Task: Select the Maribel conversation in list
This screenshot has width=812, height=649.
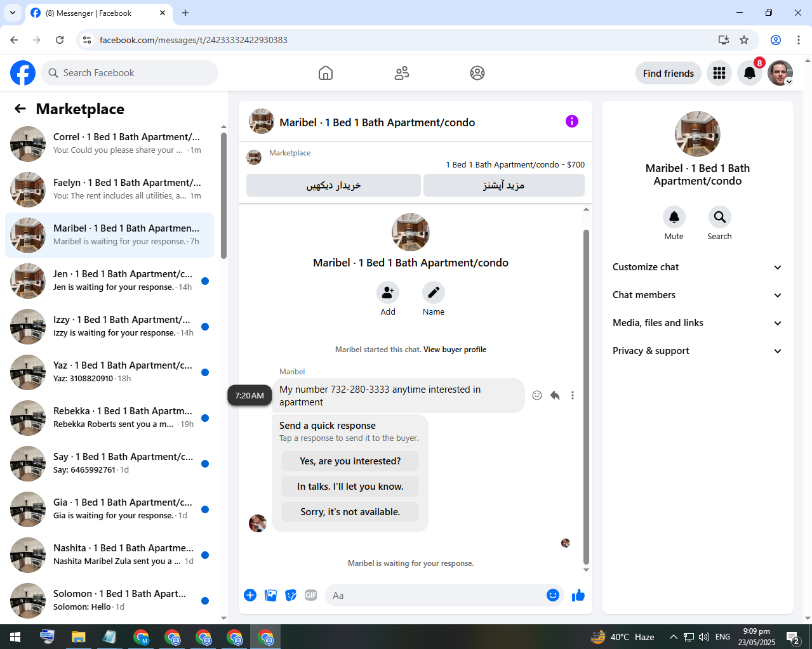Action: click(109, 235)
